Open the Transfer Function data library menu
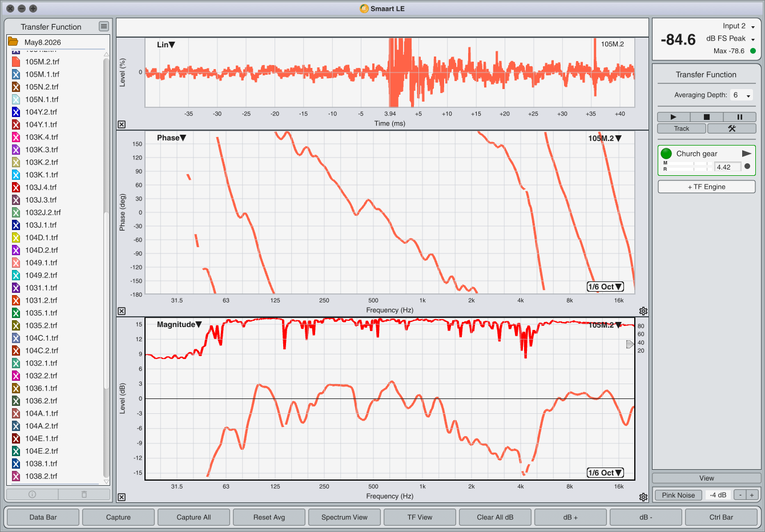 [103, 26]
